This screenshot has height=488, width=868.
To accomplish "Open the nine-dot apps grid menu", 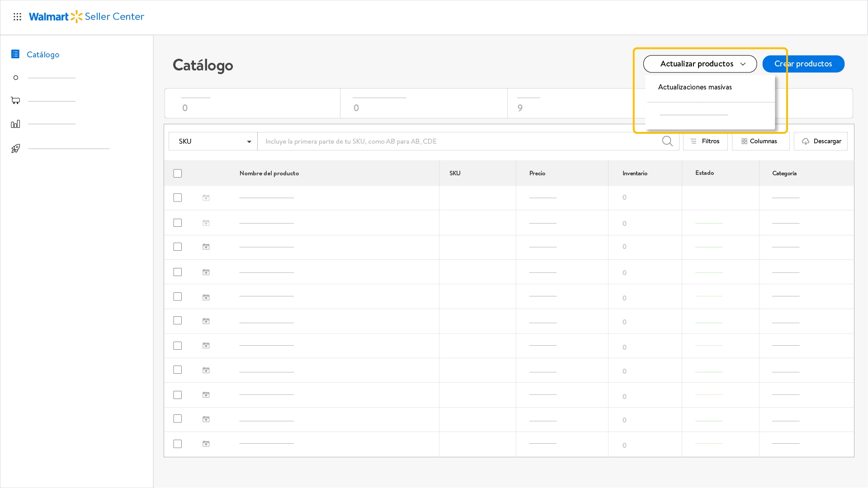I will (x=17, y=17).
